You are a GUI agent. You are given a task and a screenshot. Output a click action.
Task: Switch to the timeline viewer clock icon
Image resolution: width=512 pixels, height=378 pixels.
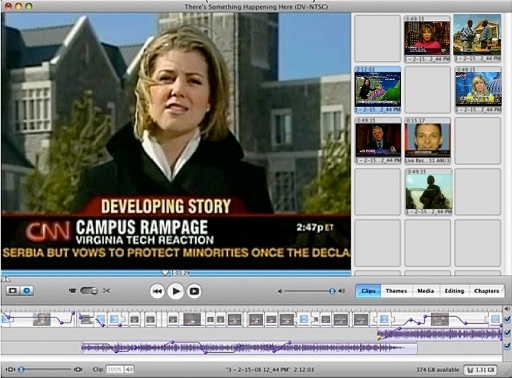(x=27, y=291)
